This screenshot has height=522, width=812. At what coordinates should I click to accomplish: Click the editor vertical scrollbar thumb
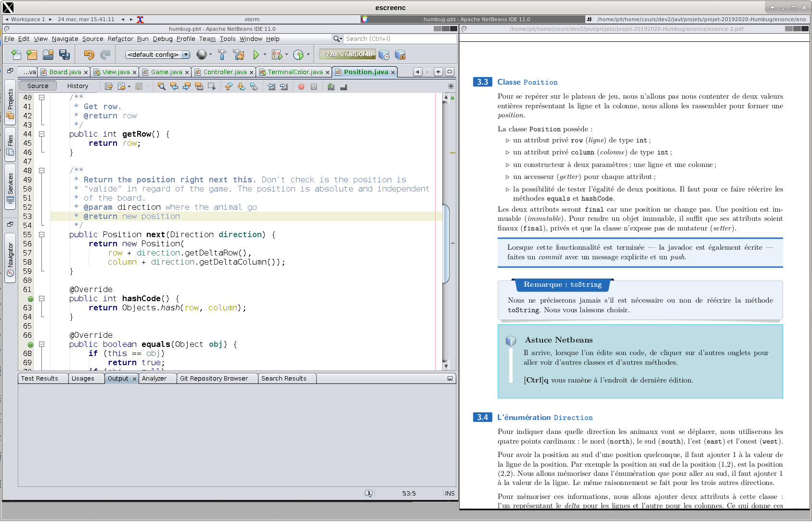click(x=446, y=244)
